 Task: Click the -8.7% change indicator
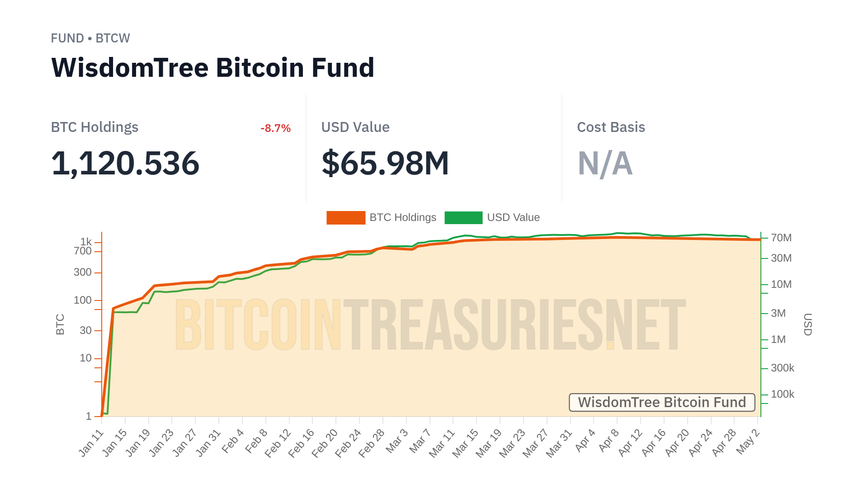275,128
